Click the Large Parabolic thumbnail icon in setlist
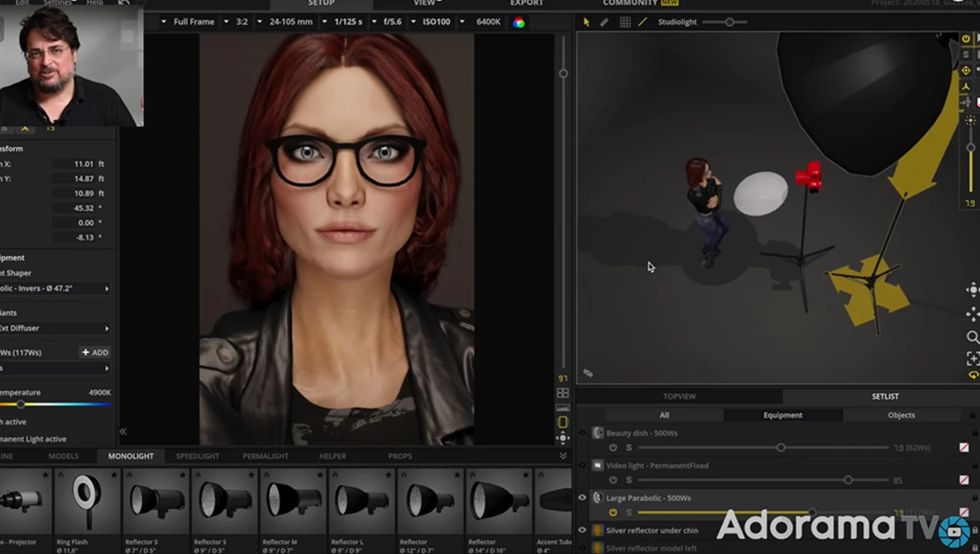 [598, 498]
